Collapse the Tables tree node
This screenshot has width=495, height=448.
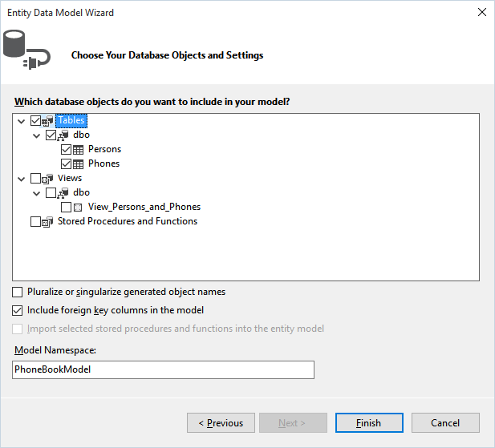coord(21,121)
